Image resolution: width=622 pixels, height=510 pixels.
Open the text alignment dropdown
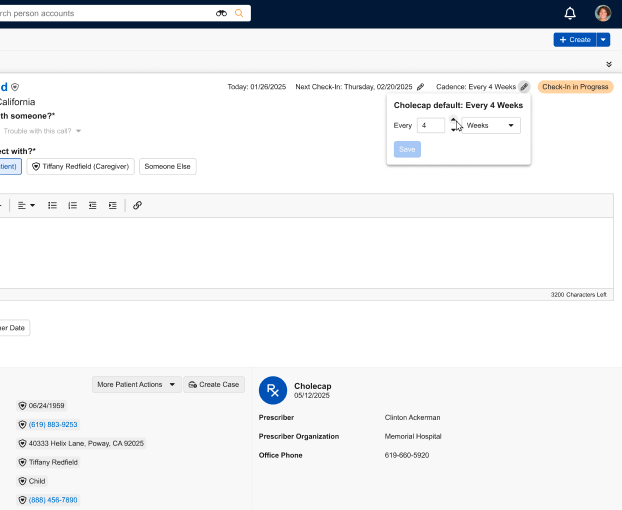pyautogui.click(x=27, y=205)
